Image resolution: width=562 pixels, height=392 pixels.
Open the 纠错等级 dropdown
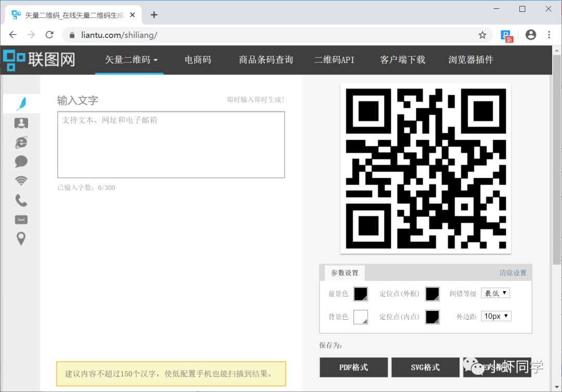495,293
